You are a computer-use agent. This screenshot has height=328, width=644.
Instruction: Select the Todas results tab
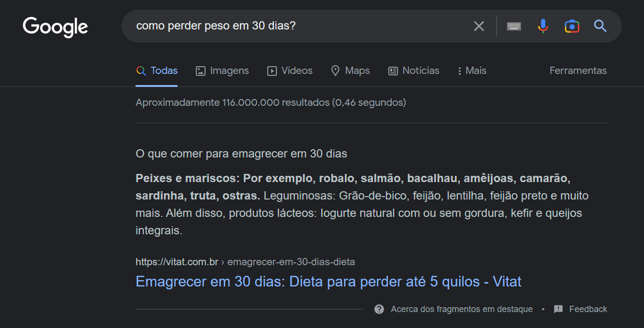pyautogui.click(x=157, y=71)
